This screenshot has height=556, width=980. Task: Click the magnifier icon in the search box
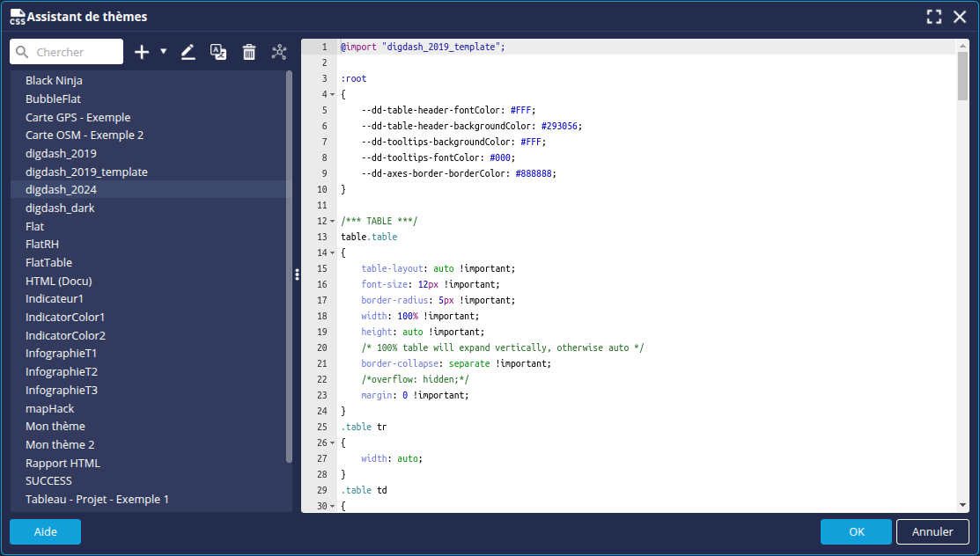22,53
